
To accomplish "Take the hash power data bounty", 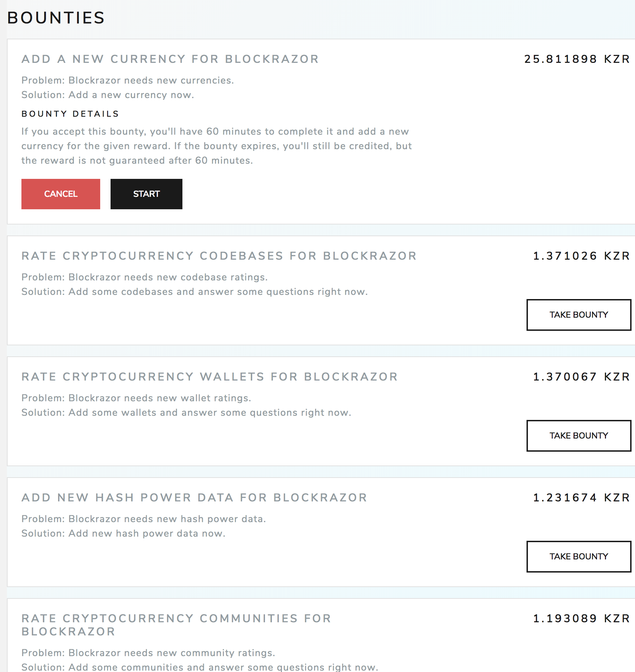I will coord(579,557).
